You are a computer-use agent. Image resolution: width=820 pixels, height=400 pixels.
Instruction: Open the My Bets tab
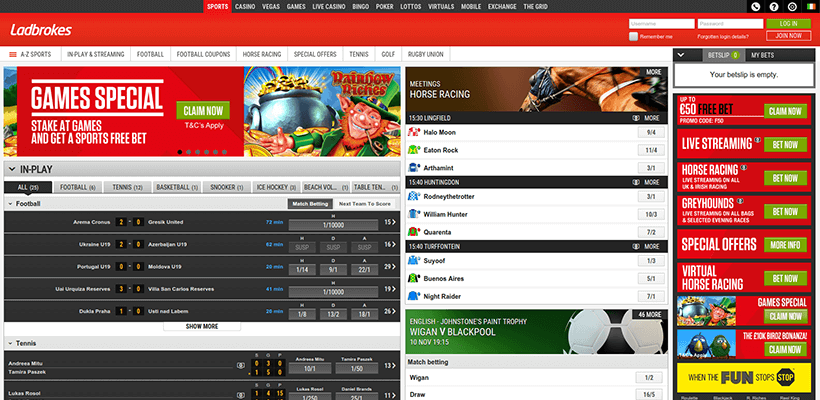(x=763, y=54)
